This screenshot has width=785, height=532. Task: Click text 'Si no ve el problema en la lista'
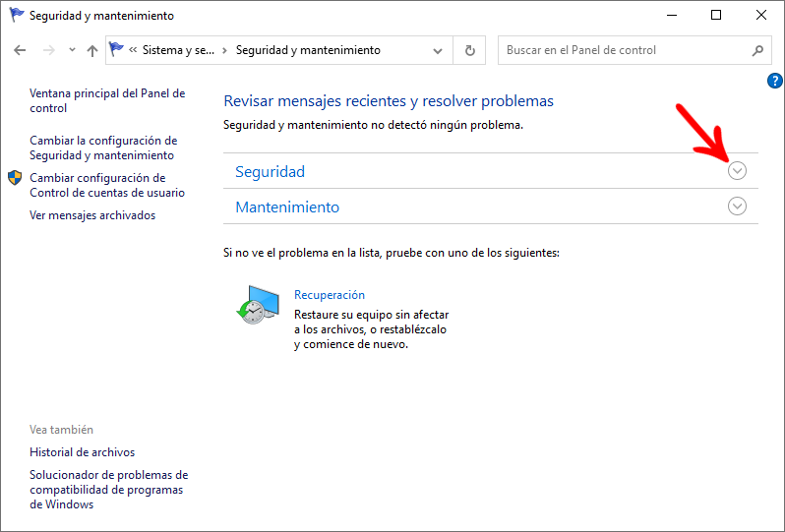tap(302, 253)
